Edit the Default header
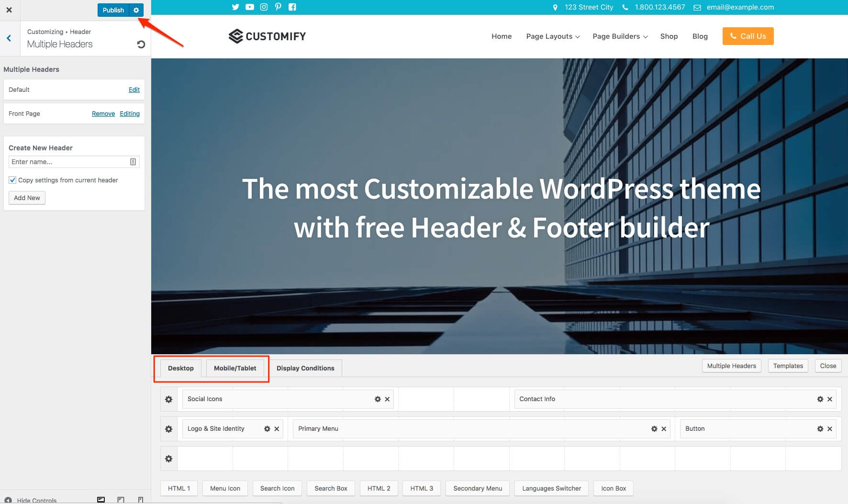The image size is (848, 504). pos(134,90)
